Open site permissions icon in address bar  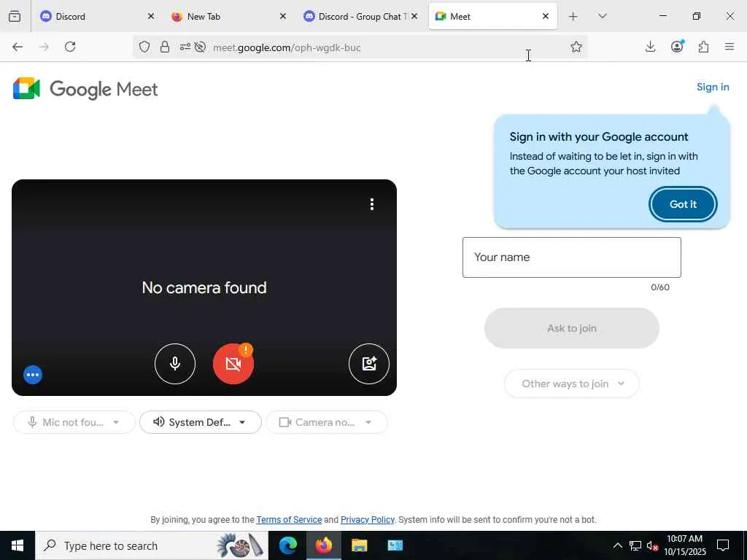click(x=185, y=47)
